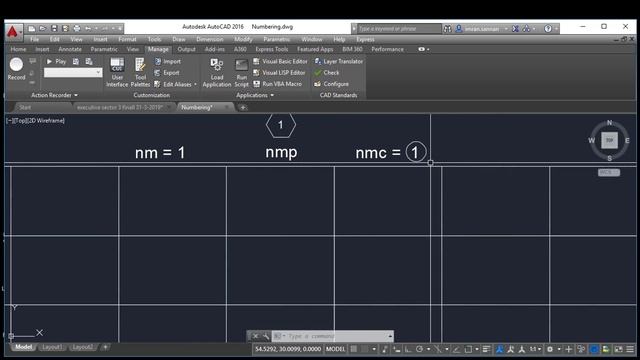Image resolution: width=640 pixels, height=360 pixels.
Task: Run the CAD Standards Check
Action: pos(327,73)
